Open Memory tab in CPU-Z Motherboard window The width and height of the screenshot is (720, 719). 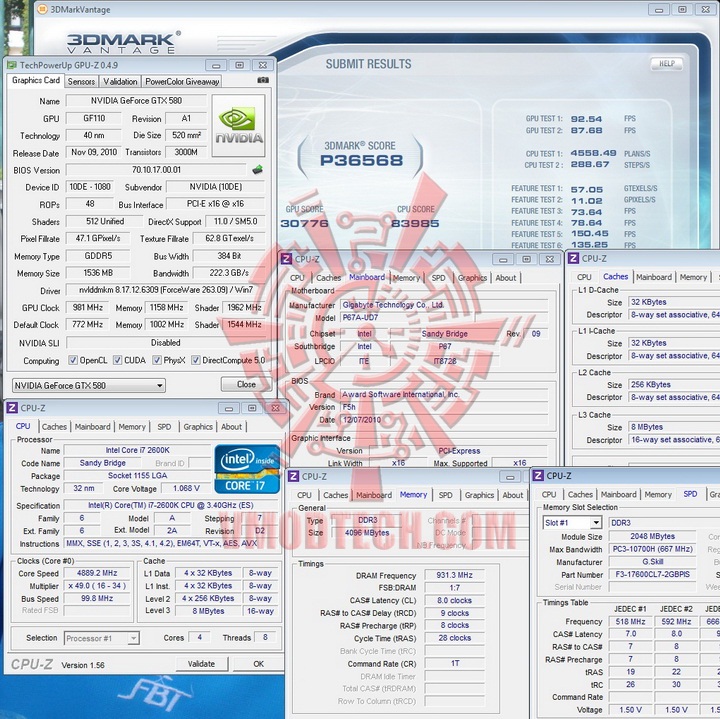[x=406, y=278]
